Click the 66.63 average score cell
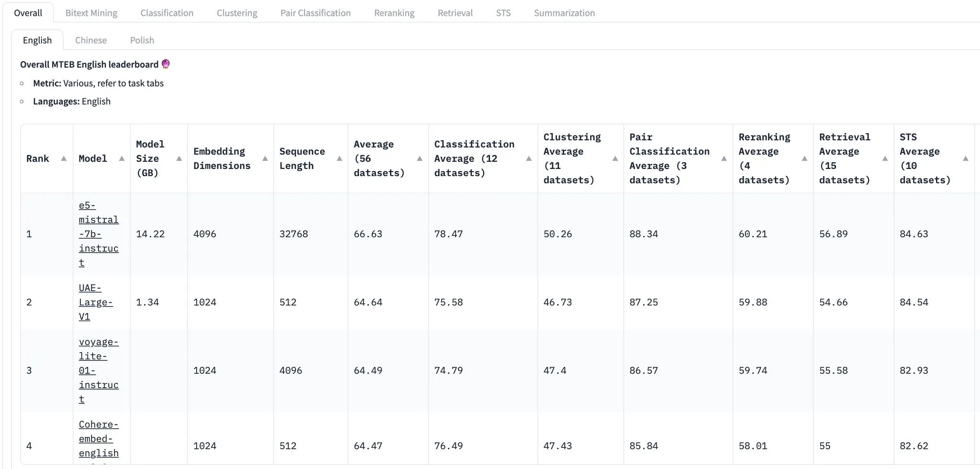This screenshot has height=469, width=980. pos(368,234)
